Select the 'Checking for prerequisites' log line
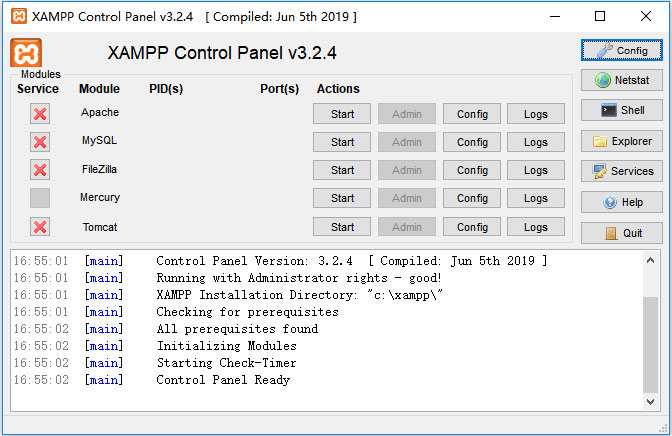The height and width of the screenshot is (436, 672). point(247,312)
